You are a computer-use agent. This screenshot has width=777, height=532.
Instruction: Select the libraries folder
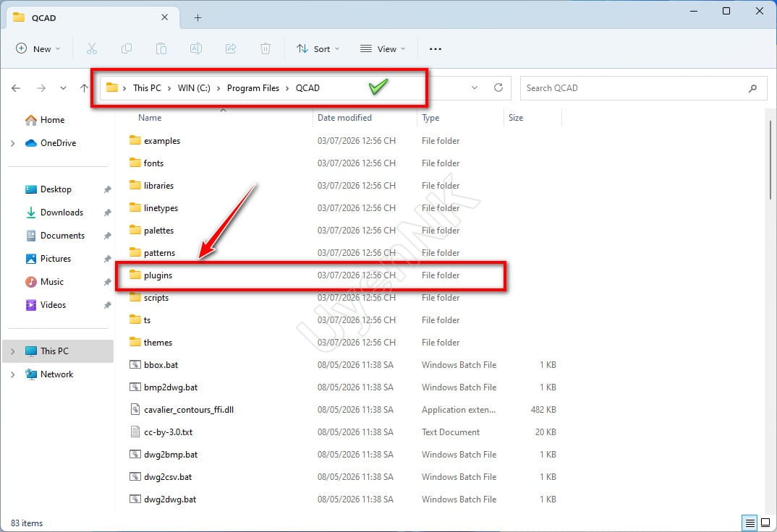click(158, 186)
